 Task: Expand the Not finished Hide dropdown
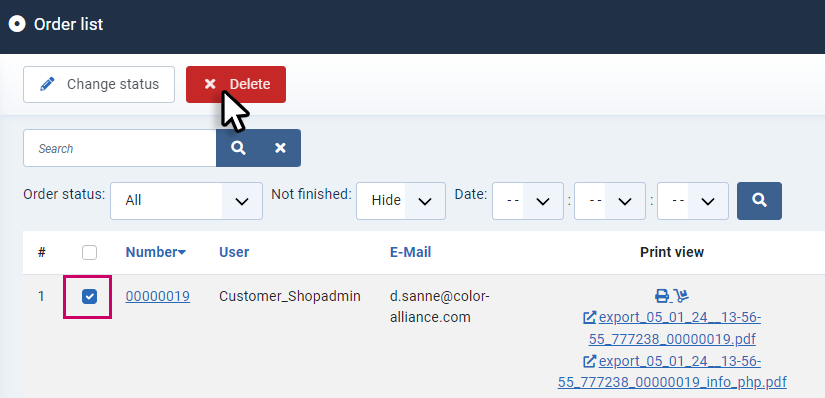click(x=401, y=201)
